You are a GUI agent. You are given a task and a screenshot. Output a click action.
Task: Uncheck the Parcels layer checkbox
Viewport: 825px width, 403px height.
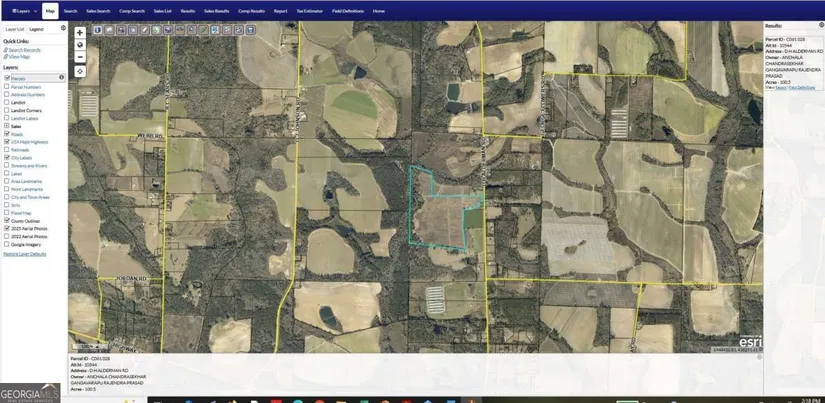tap(8, 77)
